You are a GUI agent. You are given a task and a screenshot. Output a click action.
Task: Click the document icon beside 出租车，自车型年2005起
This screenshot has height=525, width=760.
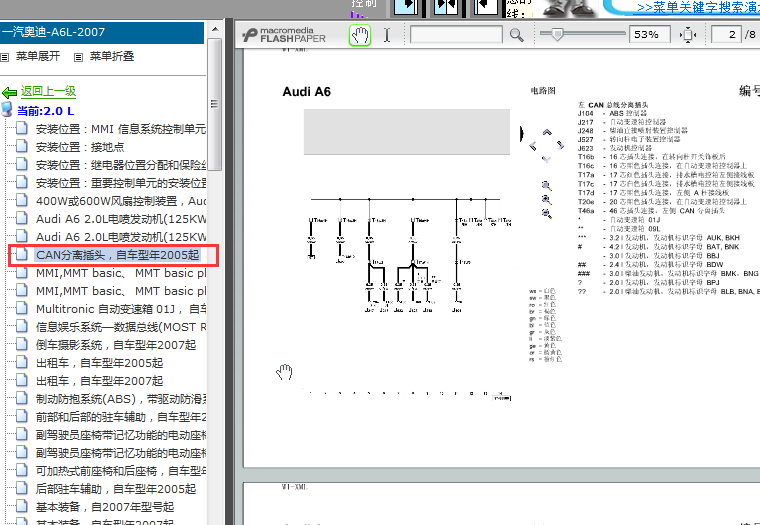click(x=21, y=363)
